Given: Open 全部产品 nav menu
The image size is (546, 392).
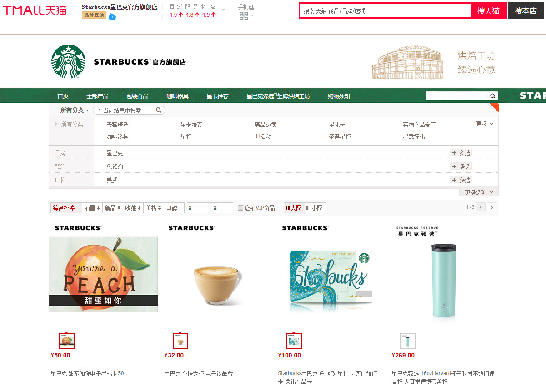Looking at the screenshot, I should (x=97, y=96).
